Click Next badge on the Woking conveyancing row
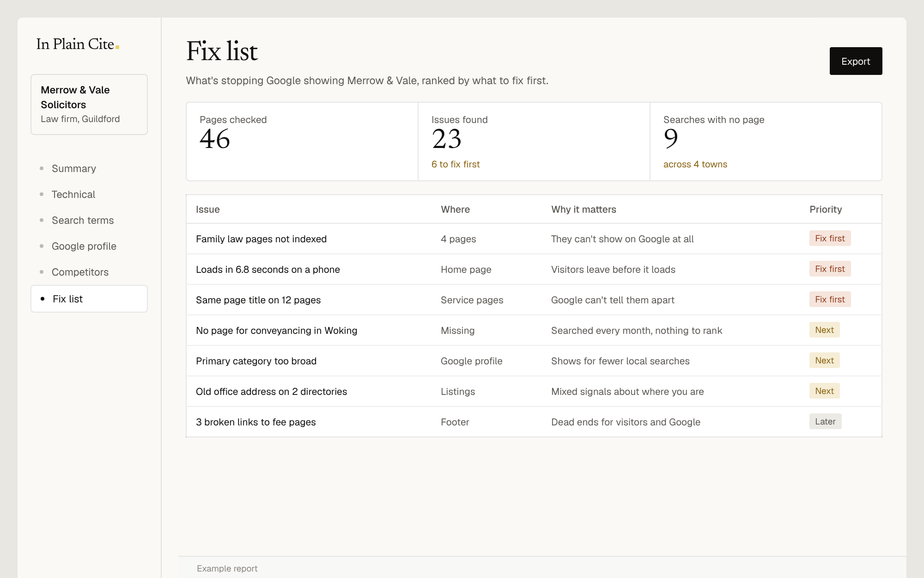Viewport: 924px width, 578px height. (824, 330)
